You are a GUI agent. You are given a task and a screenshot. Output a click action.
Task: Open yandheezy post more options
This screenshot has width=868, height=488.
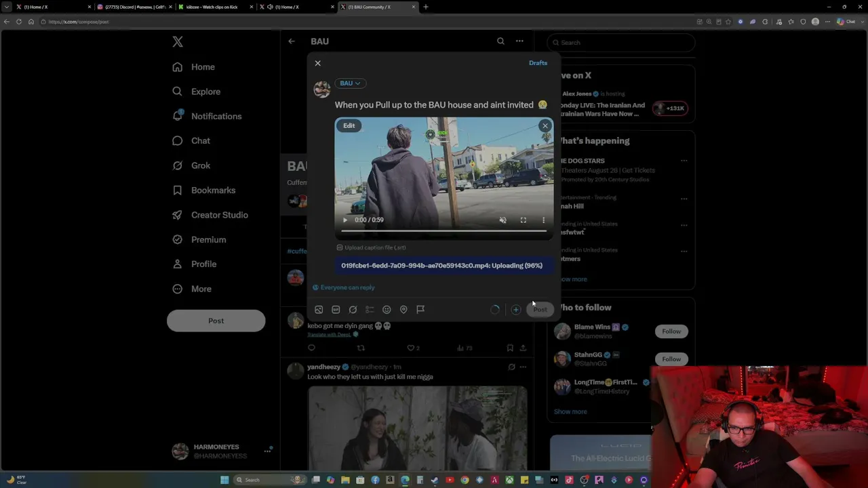(523, 367)
